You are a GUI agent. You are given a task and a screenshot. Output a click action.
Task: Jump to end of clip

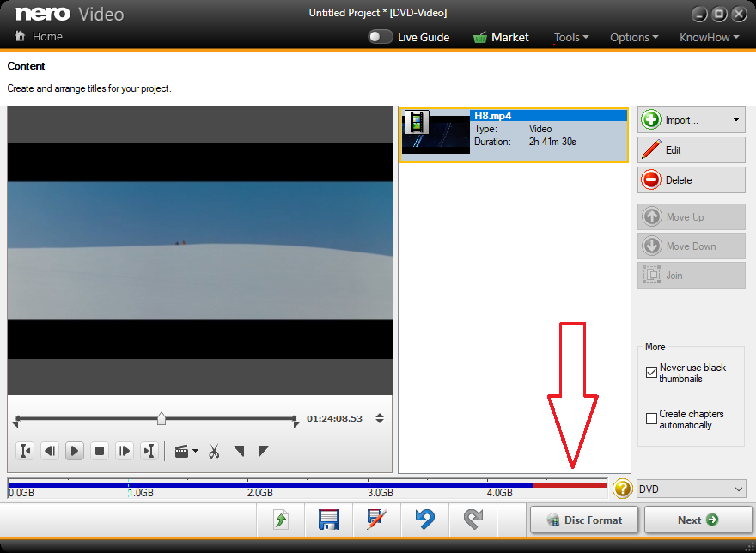coord(149,451)
